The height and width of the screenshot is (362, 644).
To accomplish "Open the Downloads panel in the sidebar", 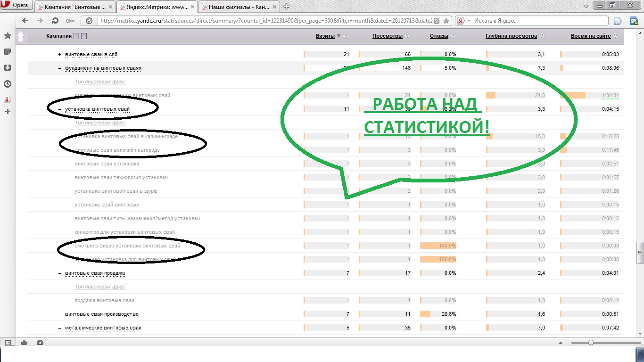I will [x=8, y=67].
